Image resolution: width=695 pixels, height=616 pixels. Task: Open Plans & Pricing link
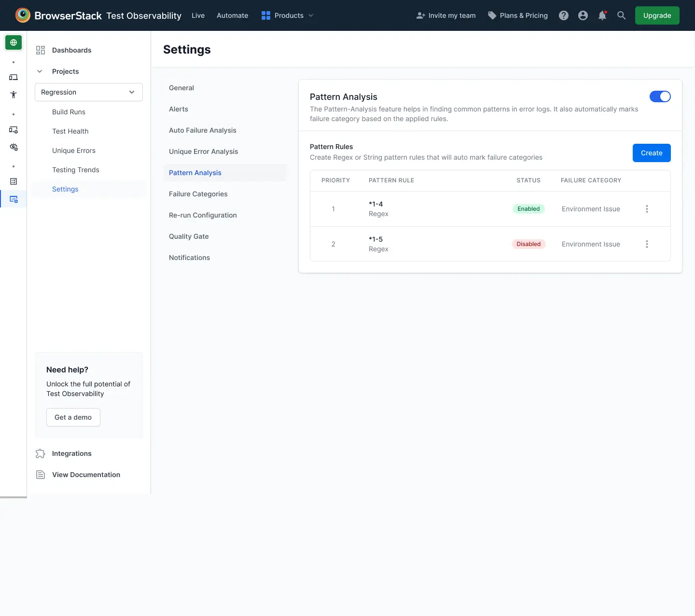point(524,15)
